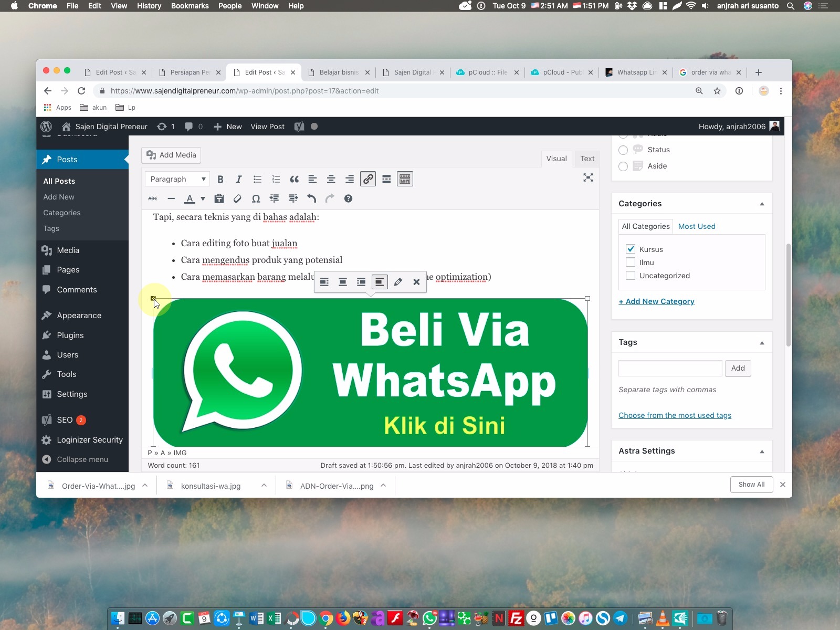The image size is (840, 630).
Task: Select the Status post format
Action: (623, 150)
